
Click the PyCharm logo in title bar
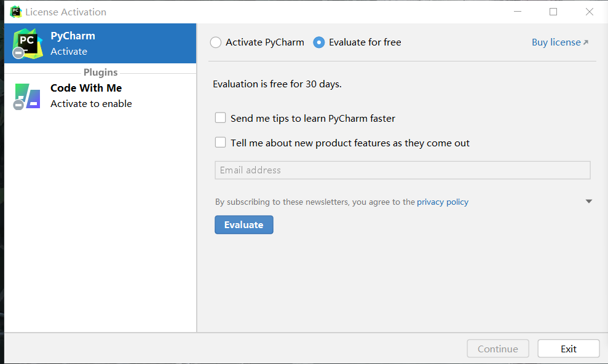(16, 12)
